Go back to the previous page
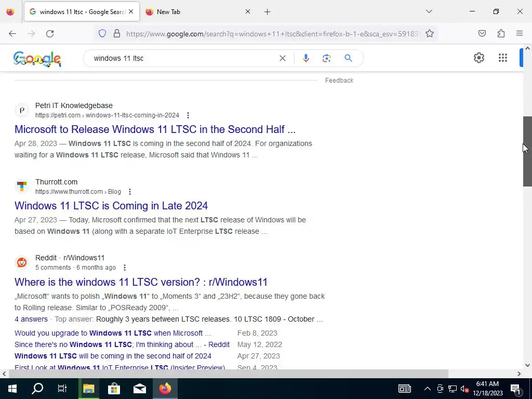The image size is (532, 399). pos(12,34)
